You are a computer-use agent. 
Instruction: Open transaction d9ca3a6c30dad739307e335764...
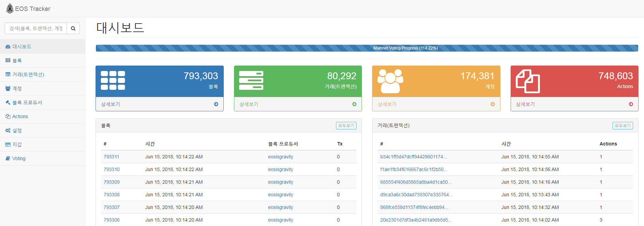pos(416,195)
